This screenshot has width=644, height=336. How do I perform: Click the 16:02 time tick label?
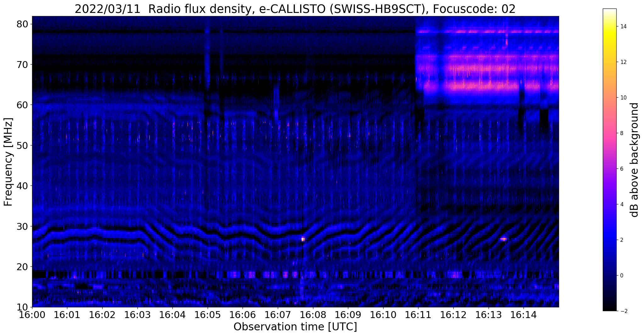pyautogui.click(x=102, y=315)
